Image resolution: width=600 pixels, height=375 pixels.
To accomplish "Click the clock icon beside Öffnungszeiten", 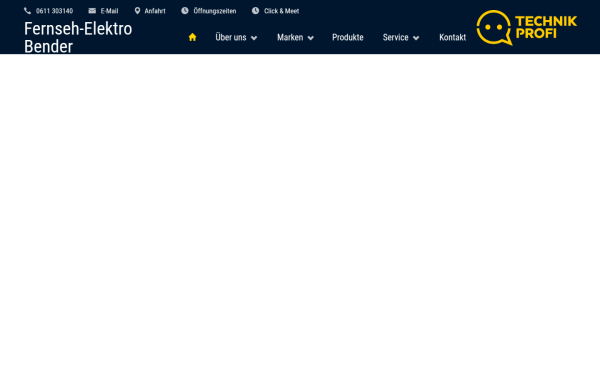I will point(185,11).
